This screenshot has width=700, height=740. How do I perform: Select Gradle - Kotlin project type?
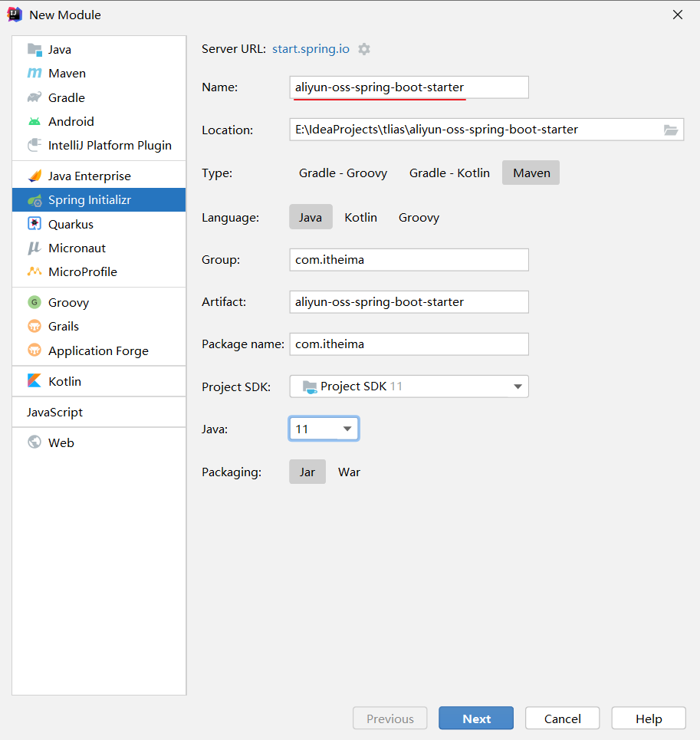click(x=449, y=173)
